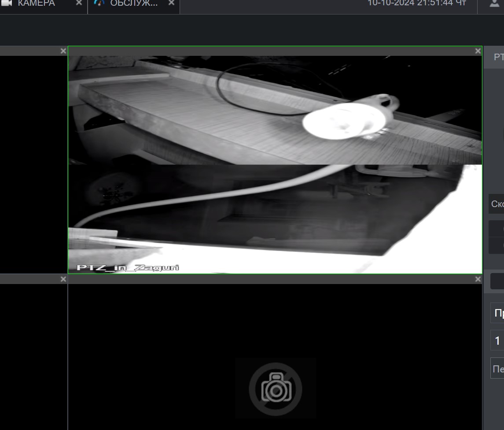Select the PTZ_in_Zaguri camera feed
Screen dimensions: 504x430
[275, 163]
